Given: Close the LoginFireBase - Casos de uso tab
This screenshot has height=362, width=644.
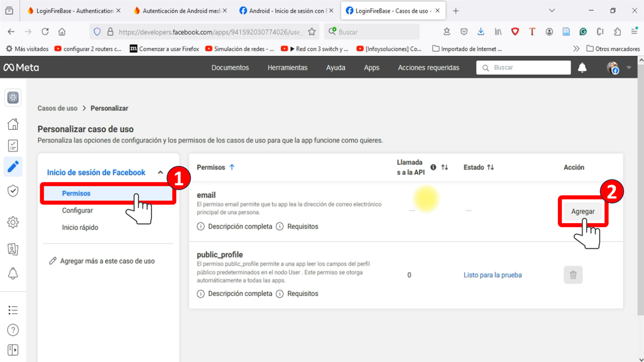Looking at the screenshot, I should [x=437, y=11].
